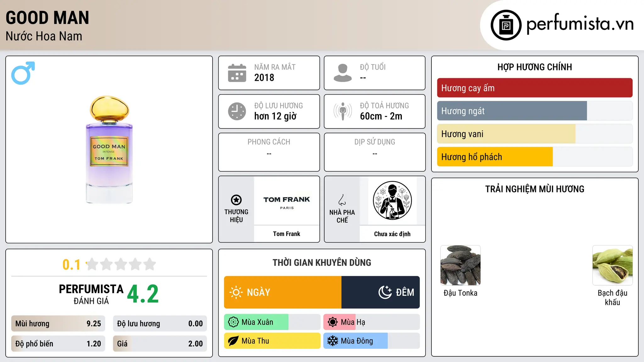Click the Mùa Đông snowflake icon

coord(333,341)
